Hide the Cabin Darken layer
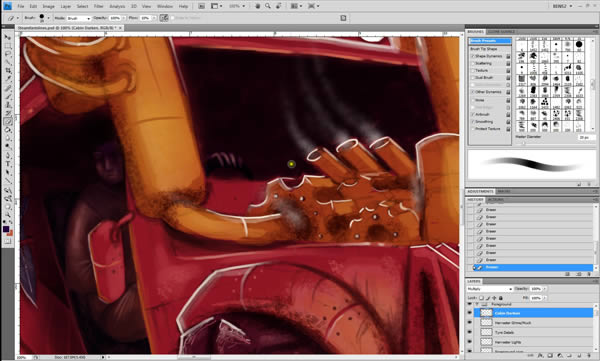 point(470,313)
